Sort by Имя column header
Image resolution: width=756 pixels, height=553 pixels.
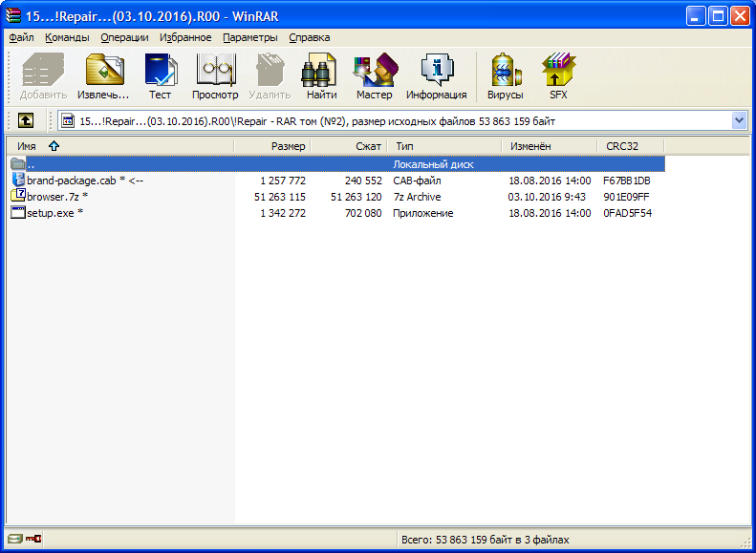(120, 146)
